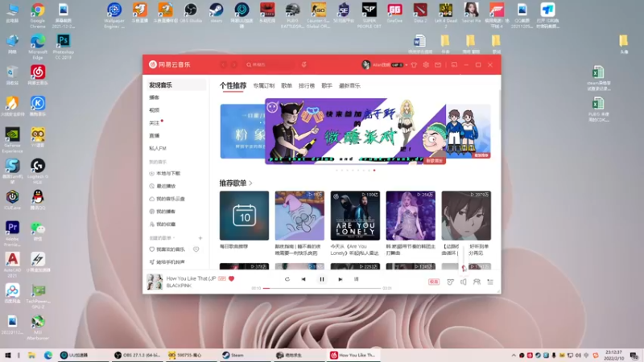Toggle the red heart on current song

(x=231, y=278)
